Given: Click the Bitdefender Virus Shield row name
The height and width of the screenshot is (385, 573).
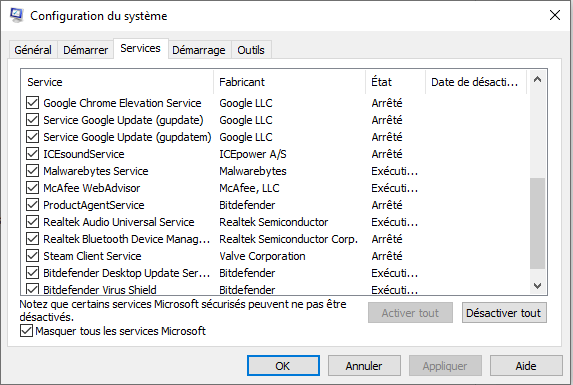Looking at the screenshot, I should point(100,289).
